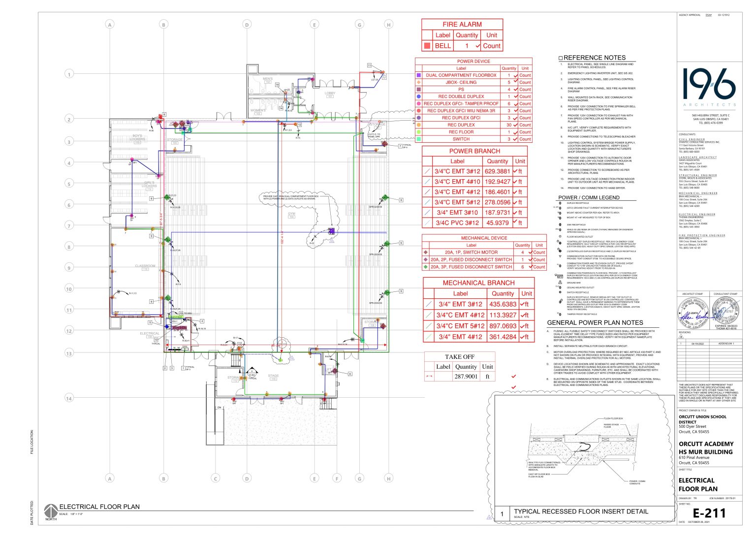
Task: Click the E-211 sheet number
Action: [x=709, y=513]
